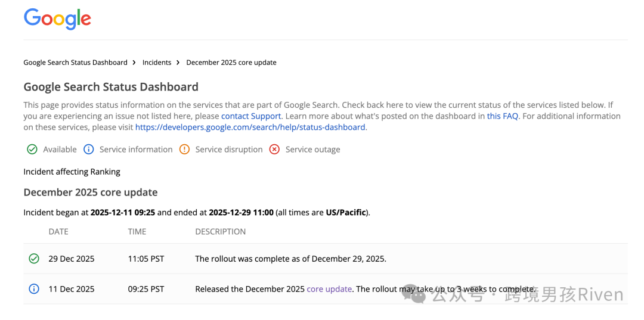Viewport: 644px width, 320px height.
Task: Click the 'Service disruption' legend label
Action: [229, 150]
